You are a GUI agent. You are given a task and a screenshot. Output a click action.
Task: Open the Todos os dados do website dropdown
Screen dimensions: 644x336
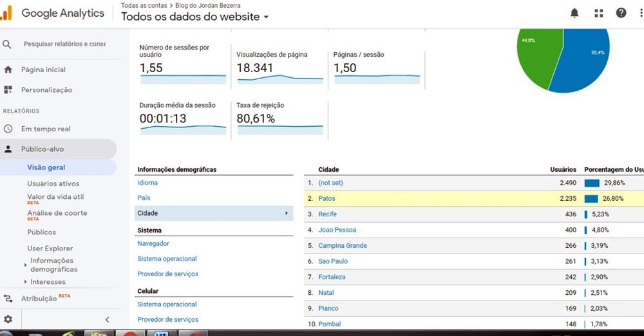(x=195, y=17)
